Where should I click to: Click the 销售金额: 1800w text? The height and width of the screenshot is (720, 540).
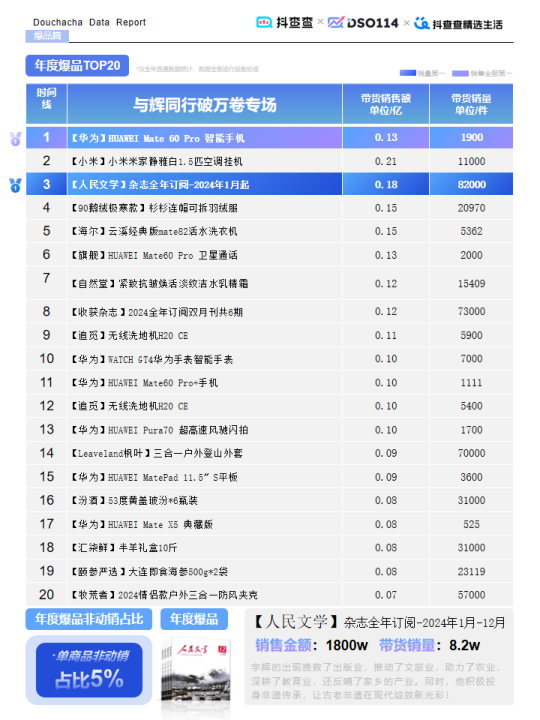(311, 645)
